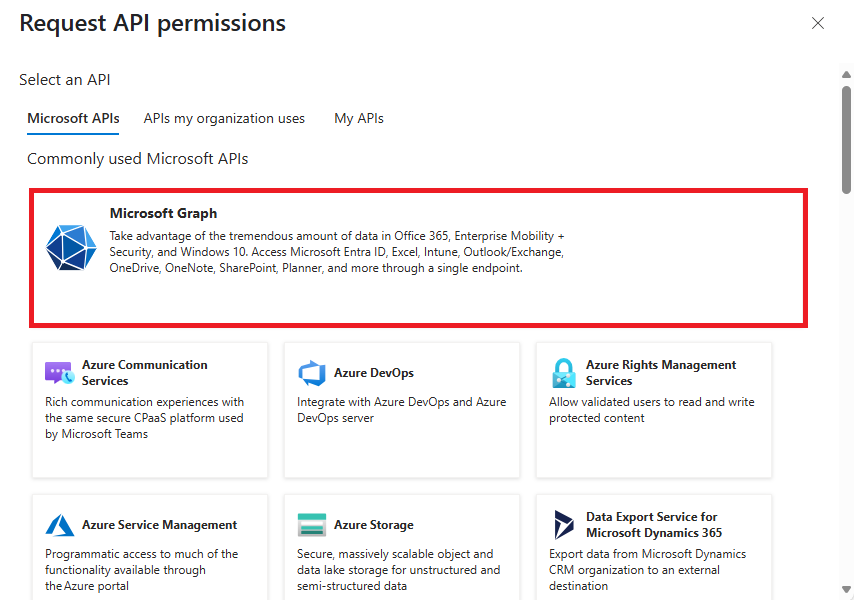Click the 'Request API permissions' heading
This screenshot has height=600, width=854.
[152, 23]
